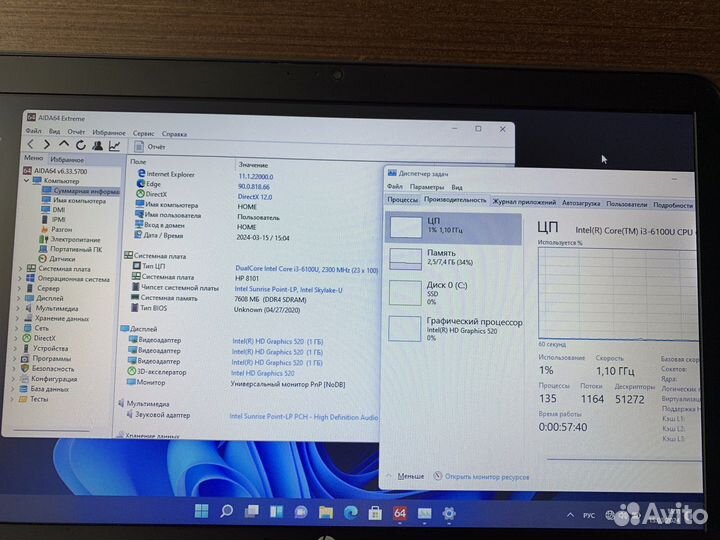Image resolution: width=720 pixels, height=540 pixels.
Task: Click the Intel HD Graphics 520 3D-акселератор link
Action: coord(263,373)
